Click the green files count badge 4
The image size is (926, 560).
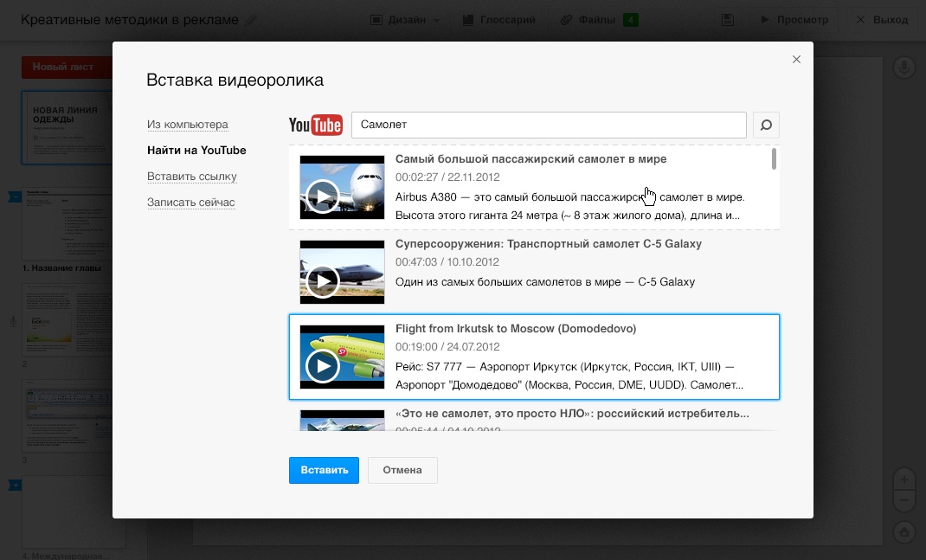(x=631, y=20)
